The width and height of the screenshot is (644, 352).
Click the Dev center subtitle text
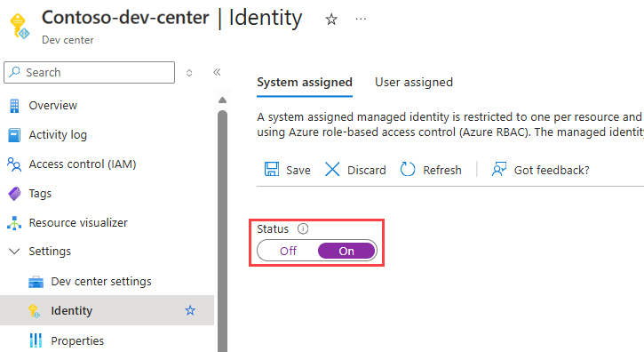tap(68, 40)
